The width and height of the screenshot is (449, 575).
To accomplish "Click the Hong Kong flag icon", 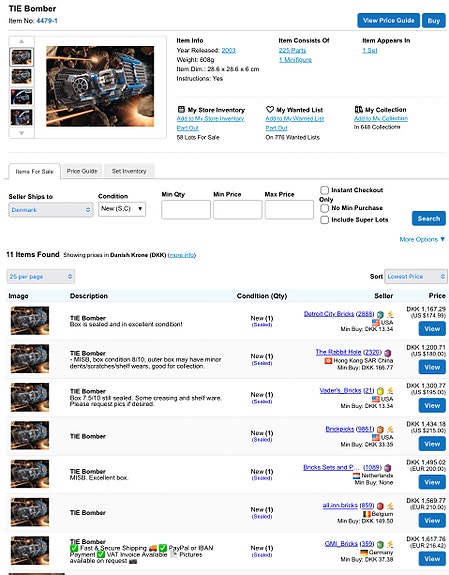I will pos(328,361).
